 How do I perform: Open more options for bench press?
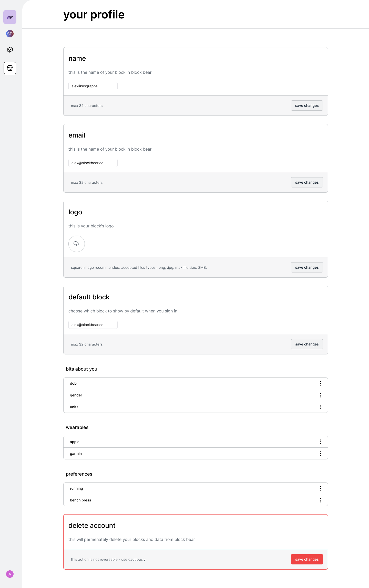(x=321, y=500)
